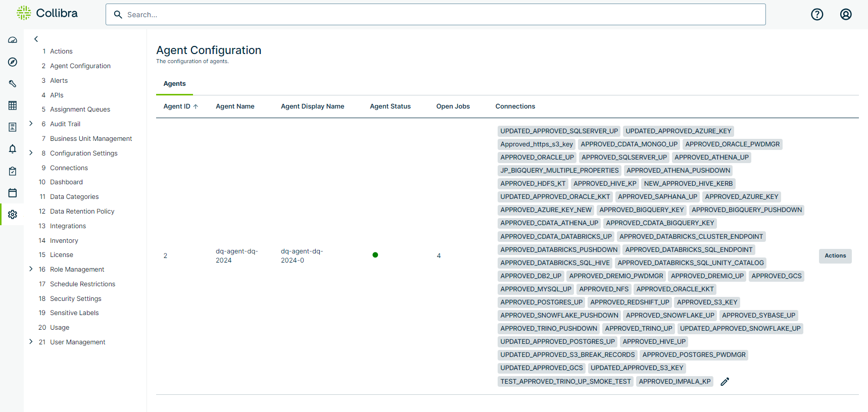Open the clipboard checkmark icon

[13, 171]
